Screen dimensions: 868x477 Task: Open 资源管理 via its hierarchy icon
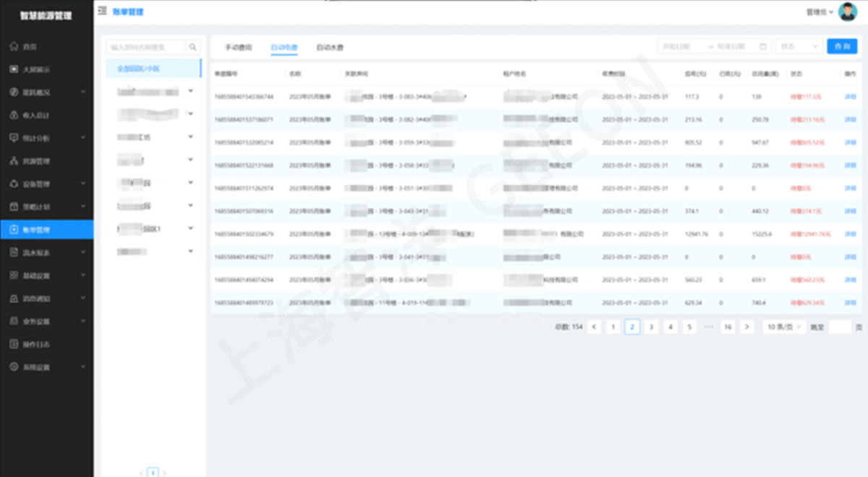pyautogui.click(x=14, y=161)
